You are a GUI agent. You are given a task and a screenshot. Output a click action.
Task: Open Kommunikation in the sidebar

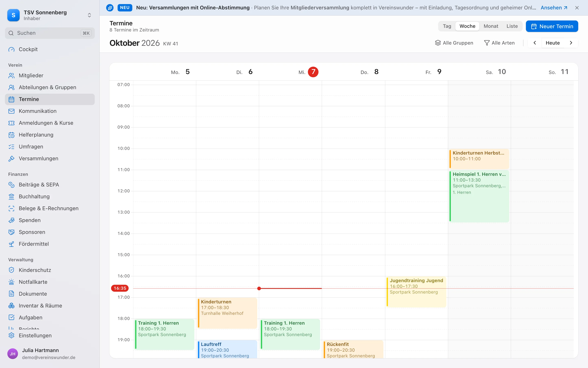50,111
